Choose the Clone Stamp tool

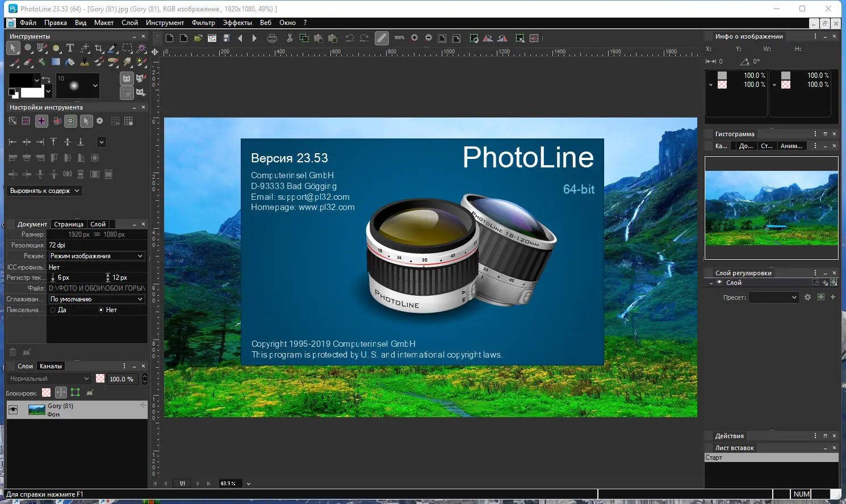[85, 62]
